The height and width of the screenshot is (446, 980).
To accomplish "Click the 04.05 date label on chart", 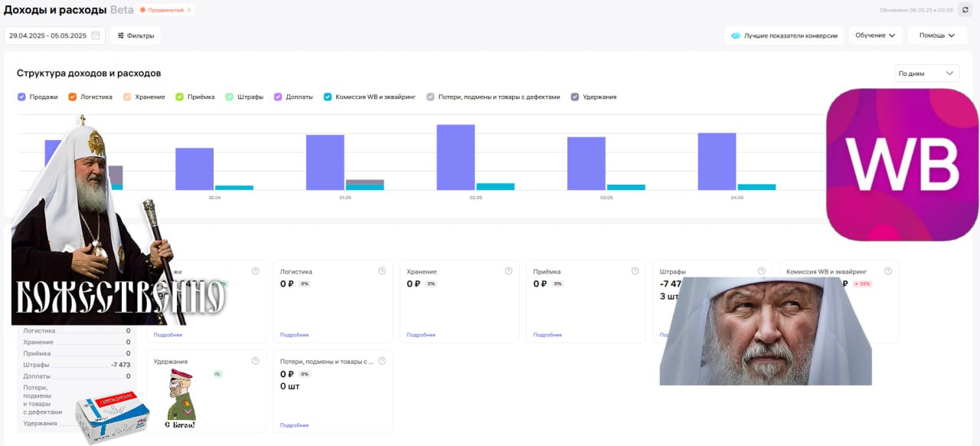I will [737, 198].
